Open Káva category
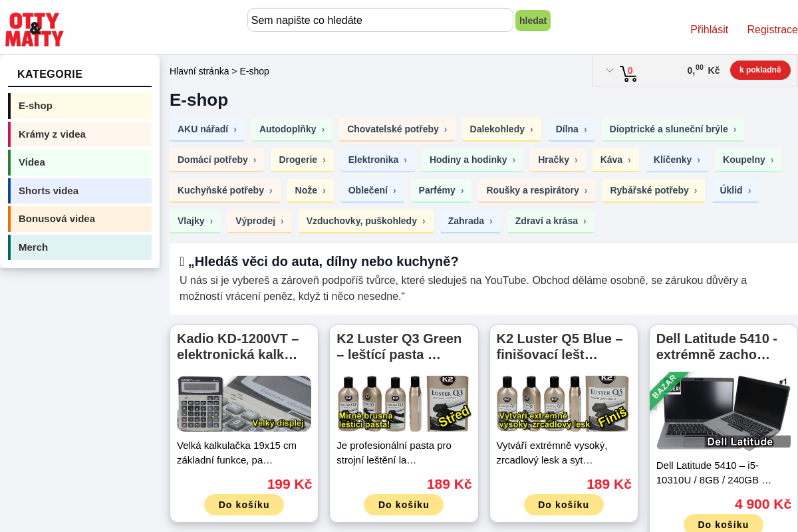Viewport: 798px width, 532px height. tap(616, 160)
